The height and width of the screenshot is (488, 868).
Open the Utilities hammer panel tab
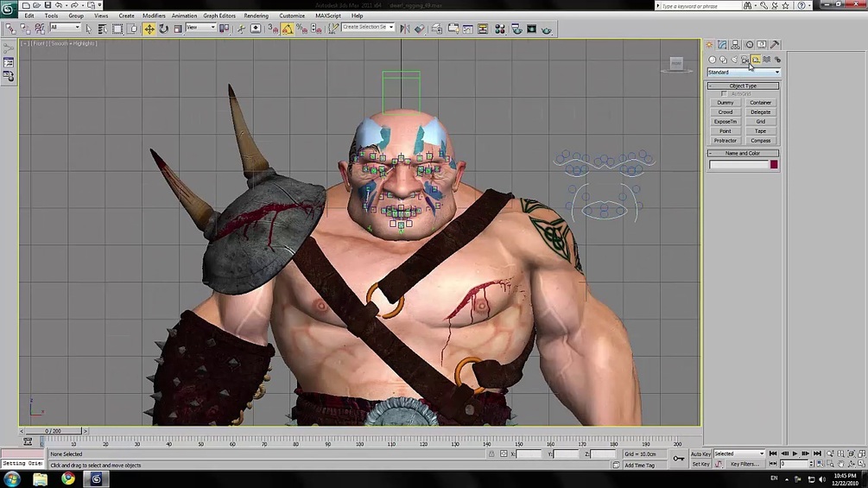(x=775, y=44)
